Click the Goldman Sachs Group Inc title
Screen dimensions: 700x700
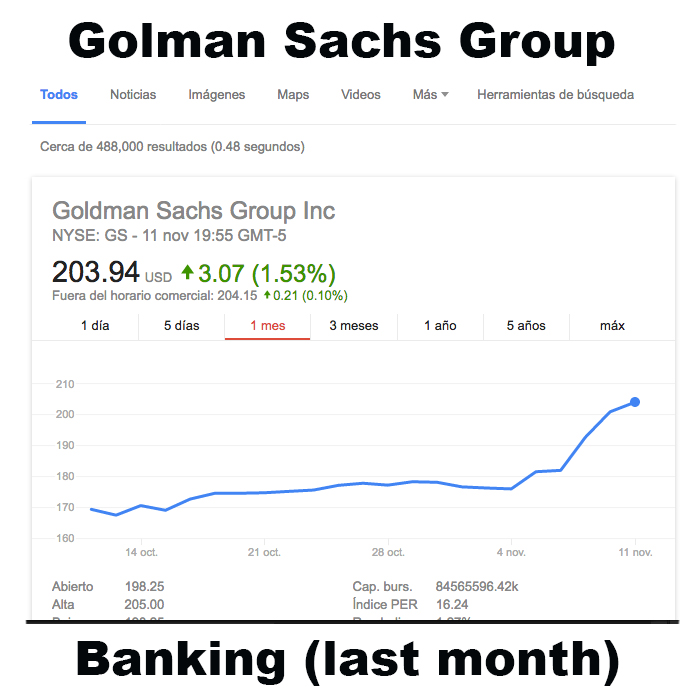[193, 211]
